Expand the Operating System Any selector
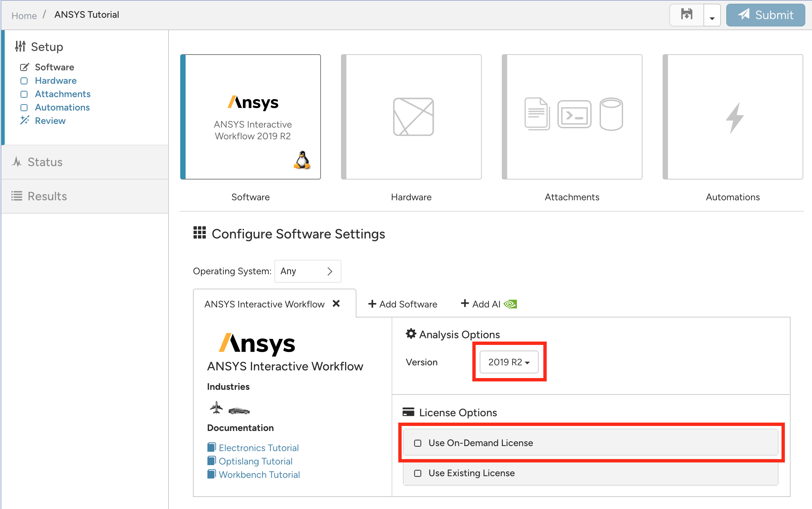 point(308,271)
